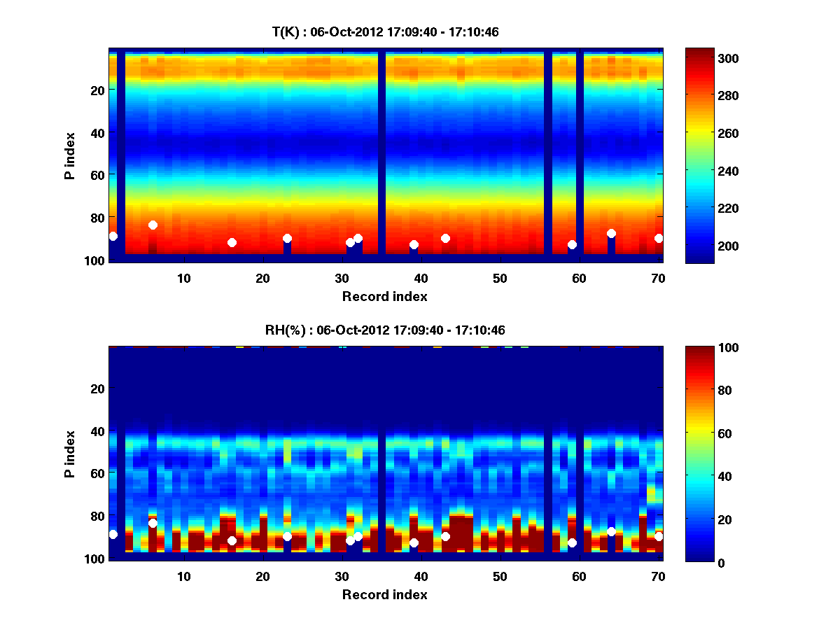Click the RH(%) plot title text
This screenshot has height=630, width=840.
click(x=385, y=330)
